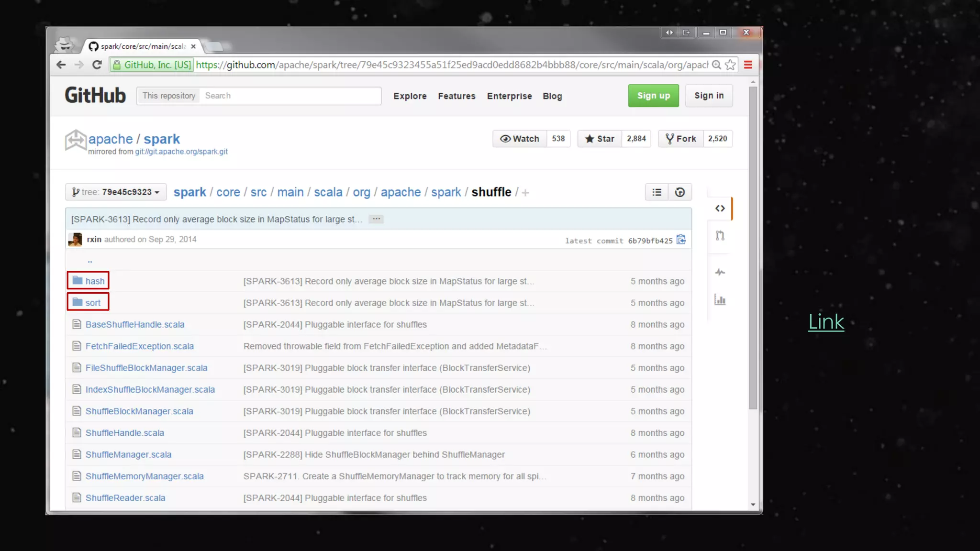Open the Pull Requests sidebar icon

pyautogui.click(x=720, y=235)
